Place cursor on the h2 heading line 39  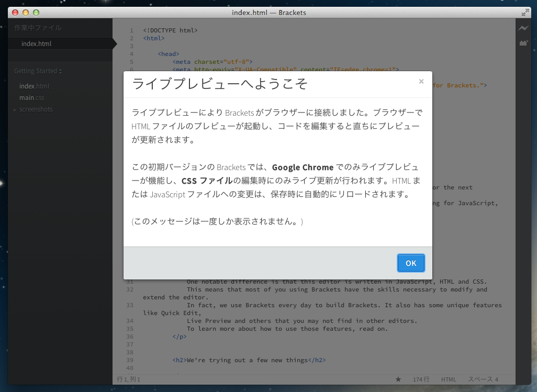249,360
